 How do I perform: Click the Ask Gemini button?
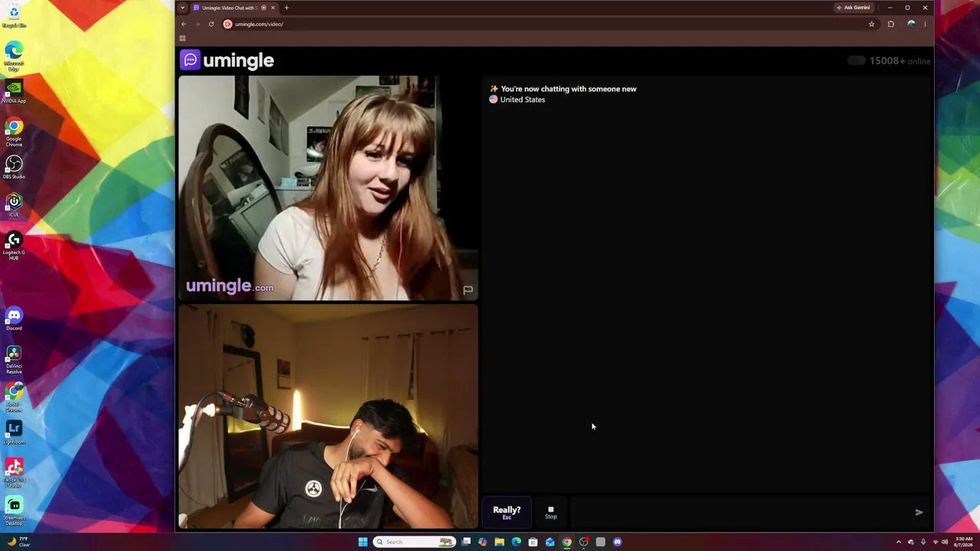[853, 8]
